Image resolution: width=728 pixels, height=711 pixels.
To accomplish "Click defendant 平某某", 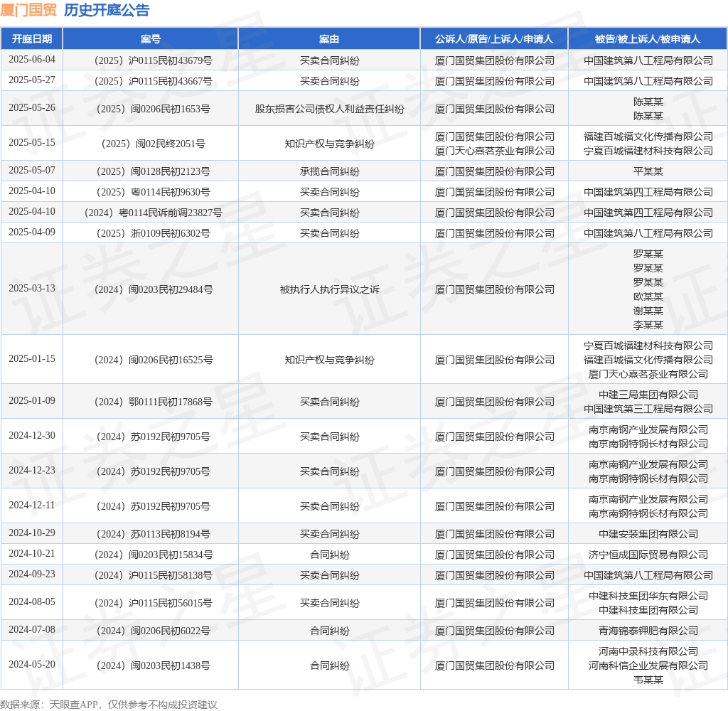I will pyautogui.click(x=648, y=171).
